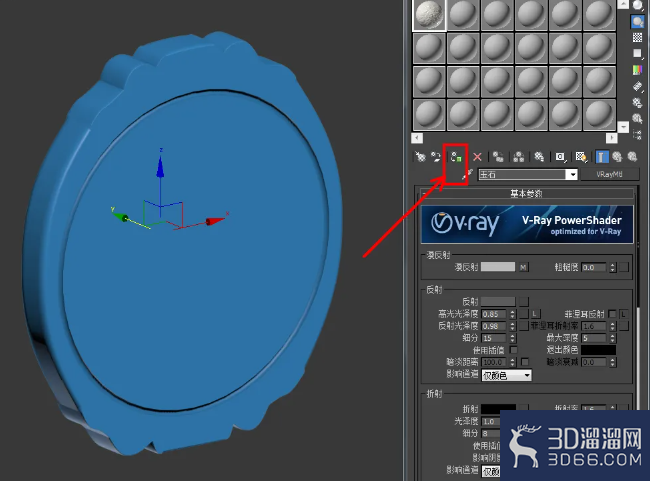
Task: Click 细分 15 spinner arrows
Action: [x=512, y=338]
